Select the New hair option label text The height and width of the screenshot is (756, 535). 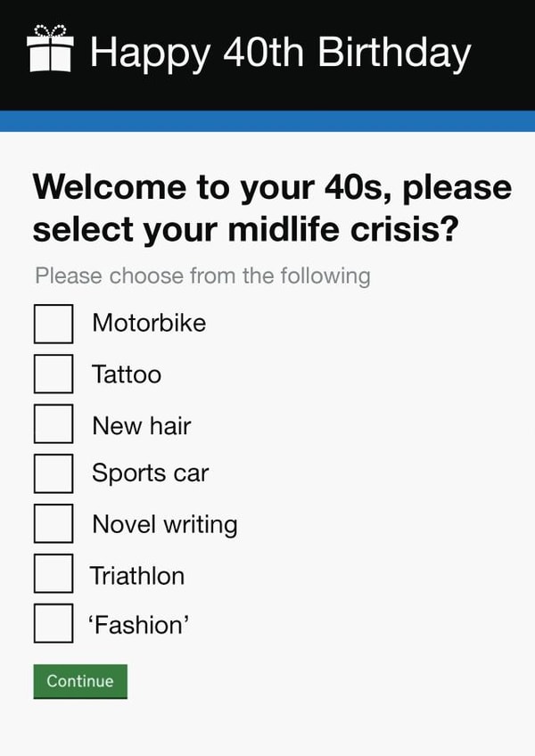click(x=141, y=424)
